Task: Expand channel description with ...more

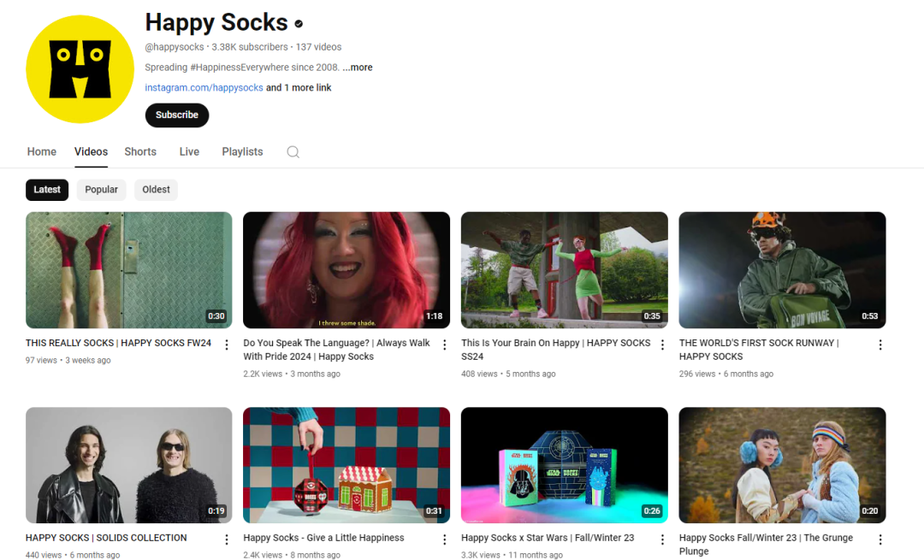Action: click(358, 68)
